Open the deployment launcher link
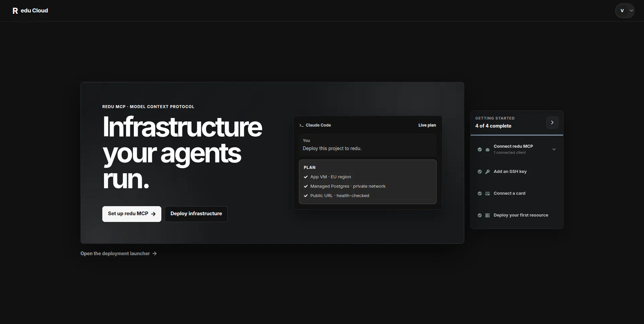 coord(119,253)
